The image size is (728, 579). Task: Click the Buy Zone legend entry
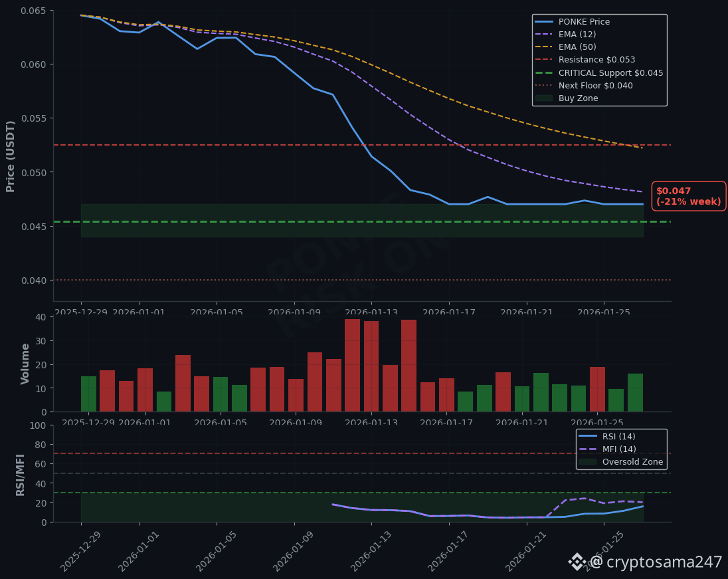567,98
